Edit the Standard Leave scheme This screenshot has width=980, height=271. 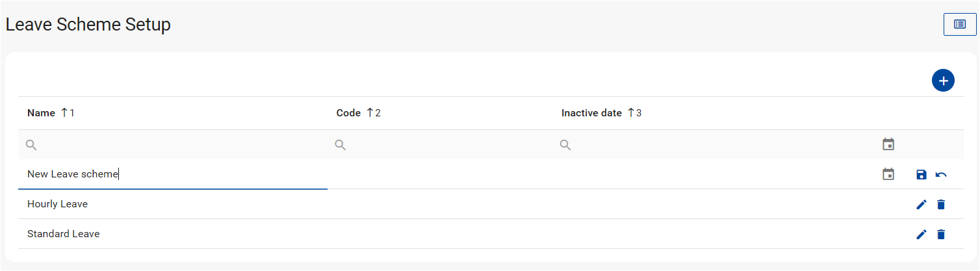point(921,234)
